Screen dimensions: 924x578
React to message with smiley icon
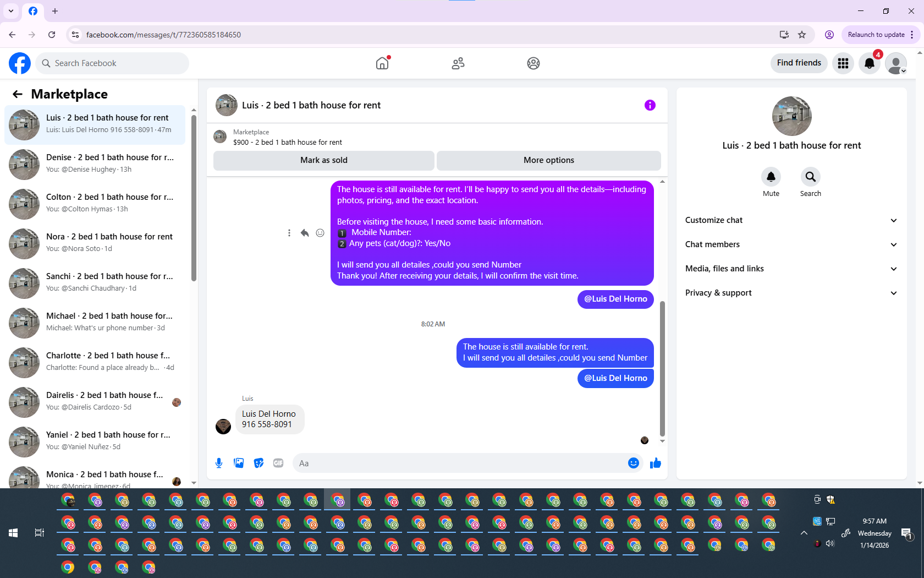tap(320, 233)
